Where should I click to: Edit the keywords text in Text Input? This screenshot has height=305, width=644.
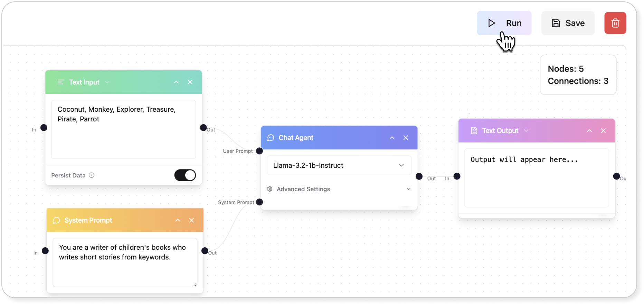123,129
